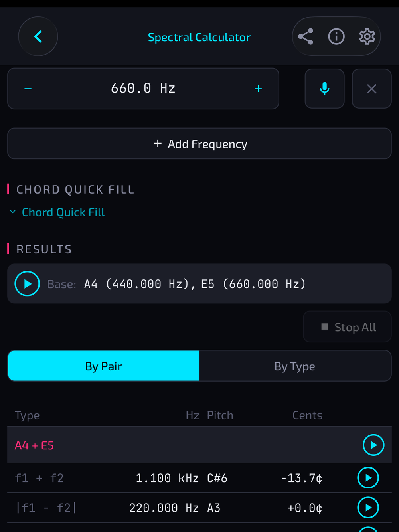Play the A4 + E5 base chord

click(27, 283)
